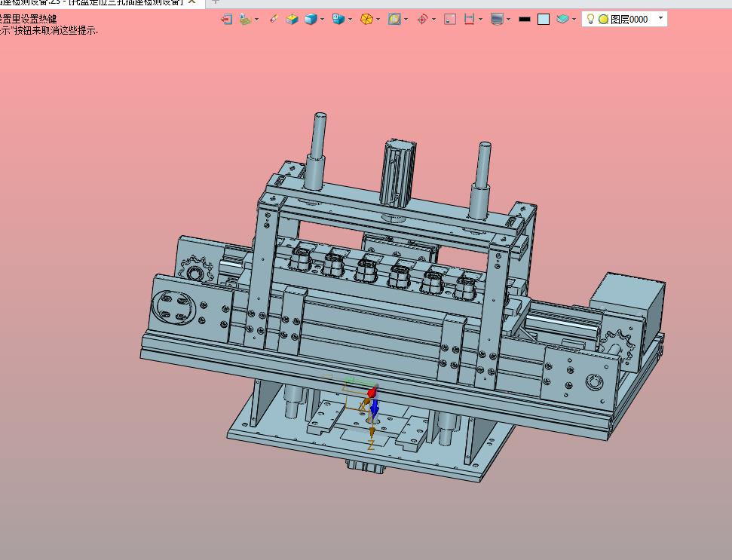Image resolution: width=732 pixels, height=560 pixels.
Task: Toggle the lightbulb beside 图层0000
Action: point(591,19)
